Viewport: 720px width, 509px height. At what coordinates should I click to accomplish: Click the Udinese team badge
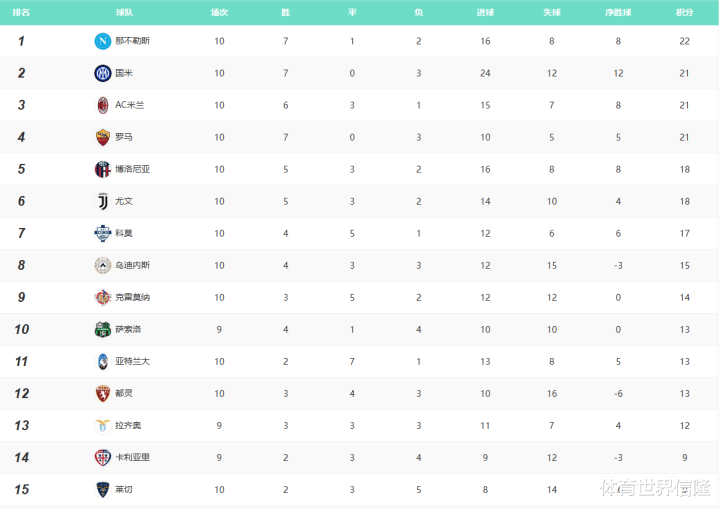tap(102, 265)
